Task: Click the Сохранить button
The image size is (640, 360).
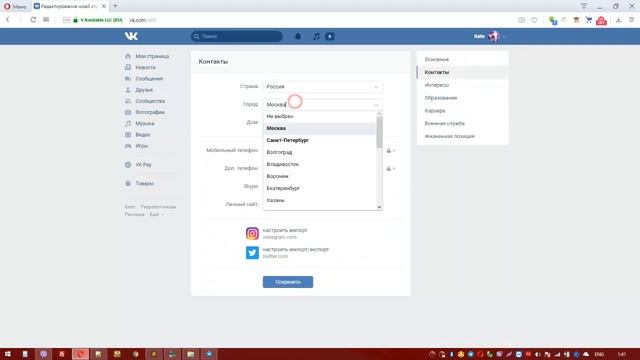Action: click(x=288, y=282)
